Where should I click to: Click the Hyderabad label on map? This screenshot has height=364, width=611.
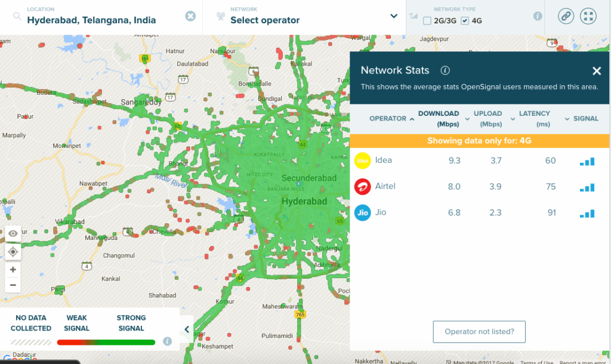pos(304,202)
